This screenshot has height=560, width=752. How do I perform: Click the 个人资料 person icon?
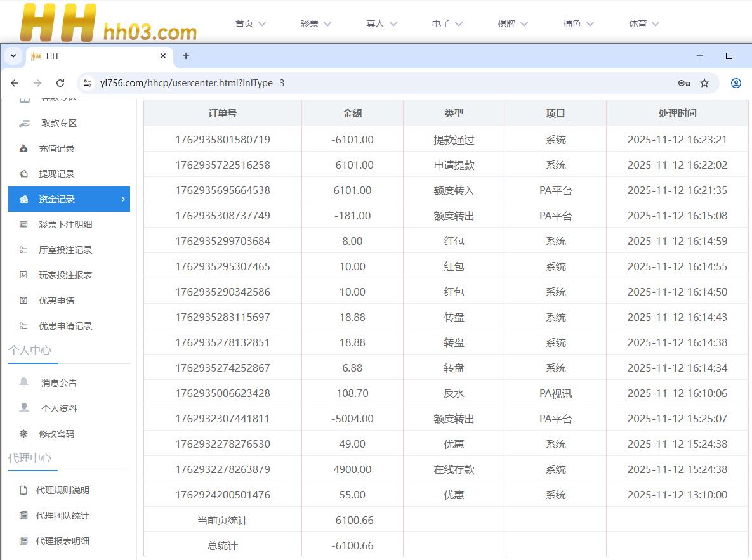tap(24, 408)
